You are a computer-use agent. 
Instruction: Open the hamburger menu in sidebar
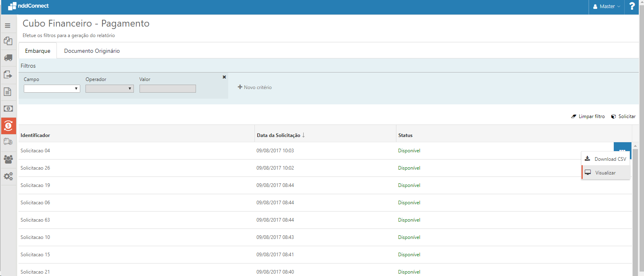[x=8, y=25]
